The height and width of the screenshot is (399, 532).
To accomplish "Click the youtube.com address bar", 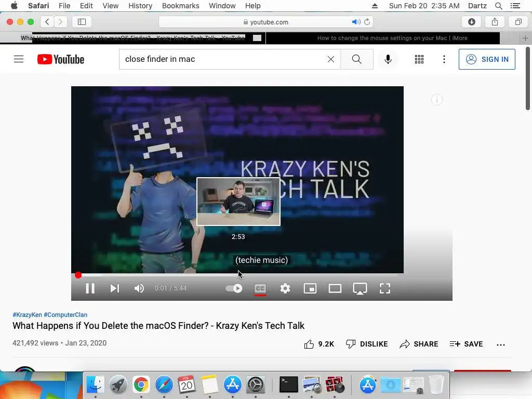I will tap(265, 22).
